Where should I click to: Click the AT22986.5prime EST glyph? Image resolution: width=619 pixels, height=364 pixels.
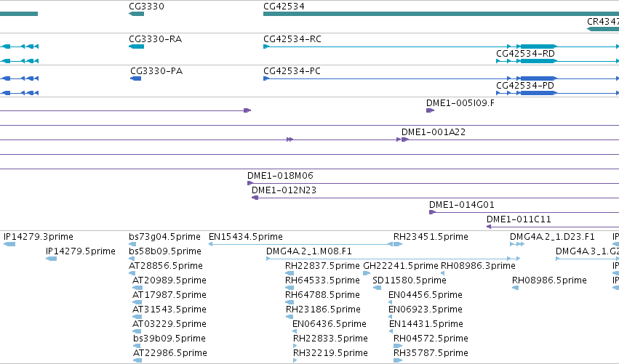click(137, 360)
